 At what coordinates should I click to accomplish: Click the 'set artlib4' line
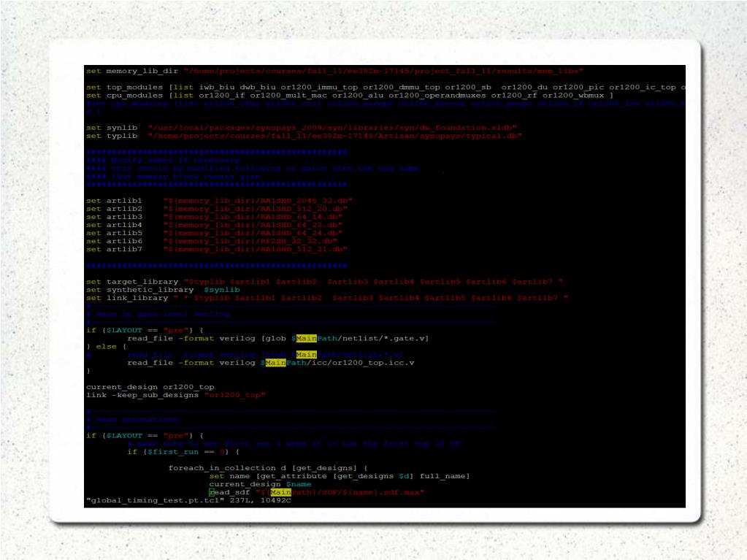pyautogui.click(x=214, y=225)
